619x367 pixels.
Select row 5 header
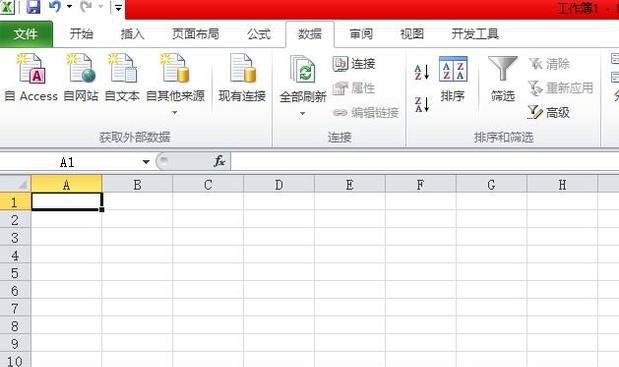click(15, 273)
